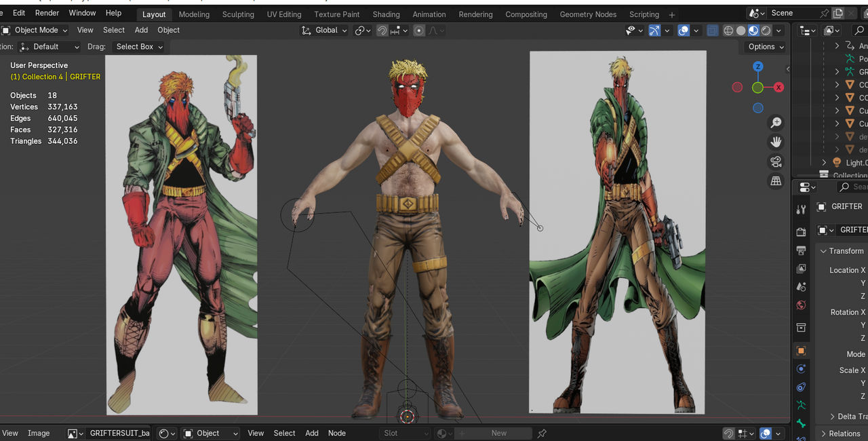Open the Object properties tab
Screen dimensions: 868x441
click(x=801, y=351)
